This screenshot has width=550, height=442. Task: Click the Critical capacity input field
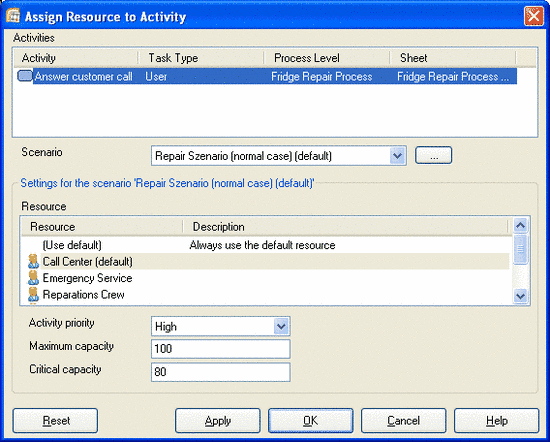[x=221, y=372]
